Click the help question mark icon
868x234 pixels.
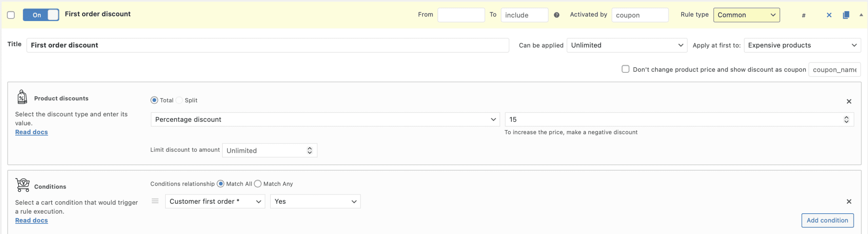(556, 15)
